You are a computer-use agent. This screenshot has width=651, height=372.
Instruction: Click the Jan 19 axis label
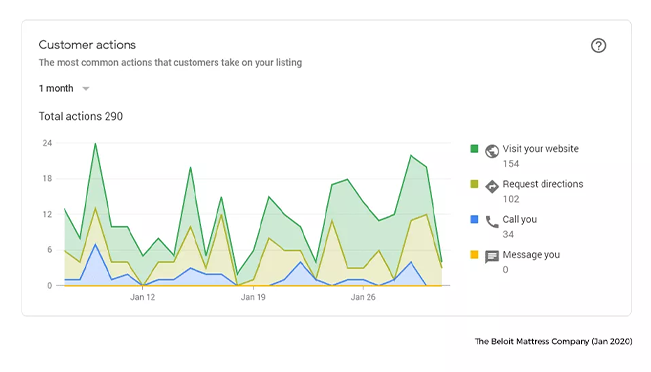253,297
